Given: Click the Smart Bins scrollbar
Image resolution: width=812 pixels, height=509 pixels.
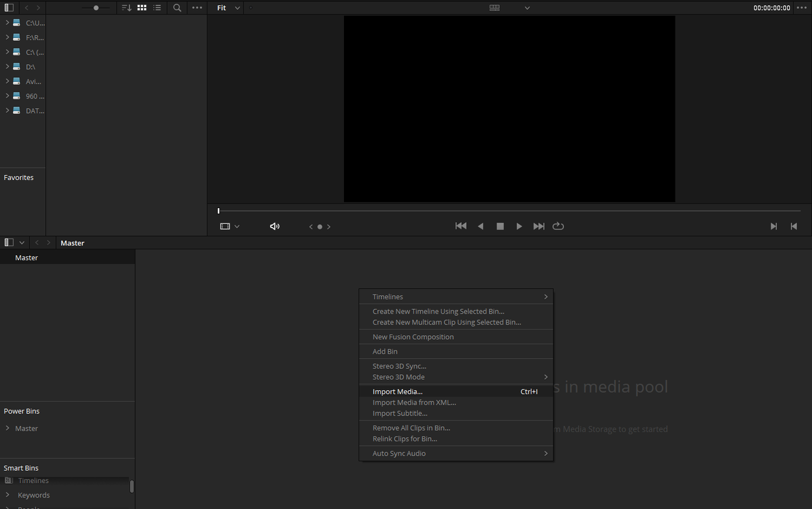Looking at the screenshot, I should 132,487.
